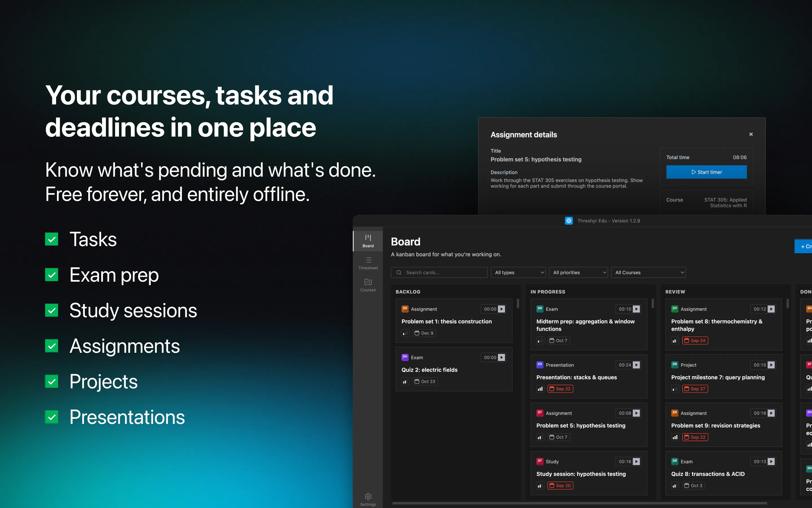The image size is (812, 508).
Task: Click the Backlog column scrollbar
Action: (518, 303)
